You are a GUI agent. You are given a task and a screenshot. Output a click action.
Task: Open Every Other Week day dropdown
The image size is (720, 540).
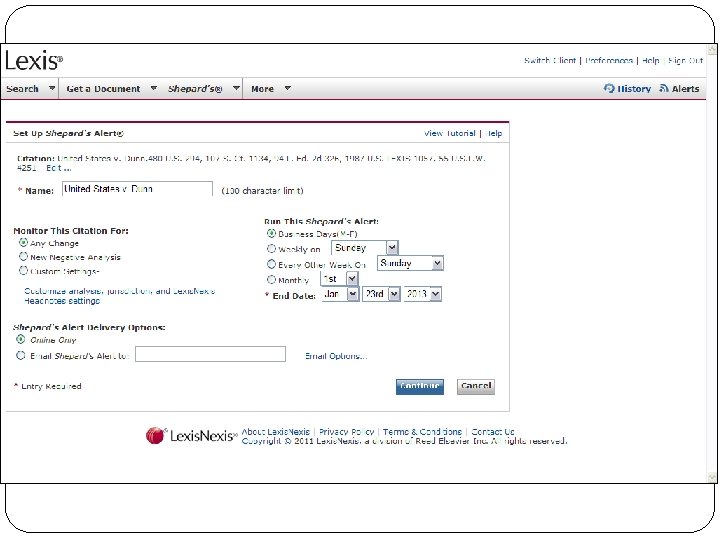click(410, 263)
